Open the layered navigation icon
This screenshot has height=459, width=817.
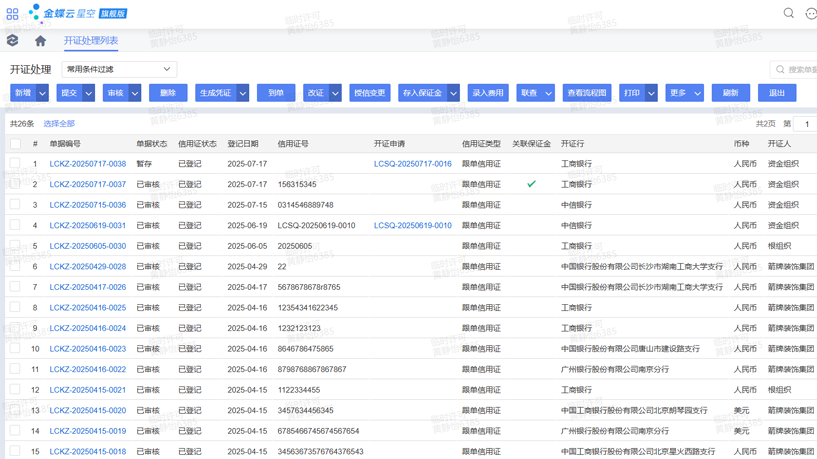coord(13,41)
